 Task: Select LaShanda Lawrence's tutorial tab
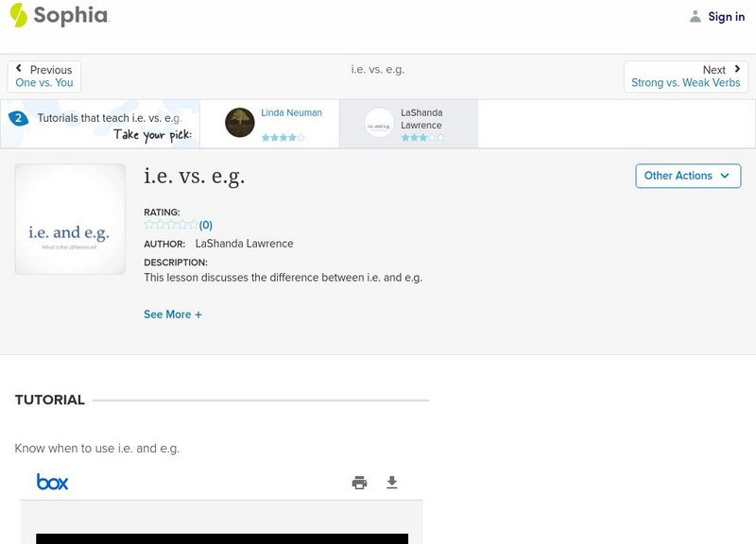point(409,124)
